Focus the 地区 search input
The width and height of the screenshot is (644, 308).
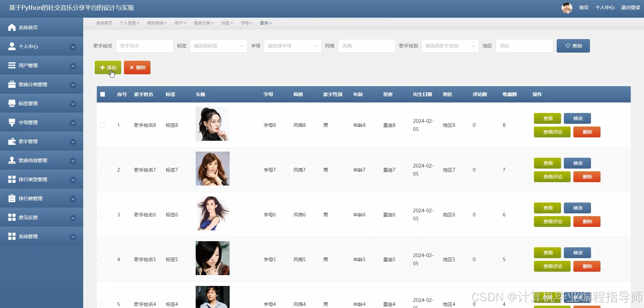pos(524,46)
